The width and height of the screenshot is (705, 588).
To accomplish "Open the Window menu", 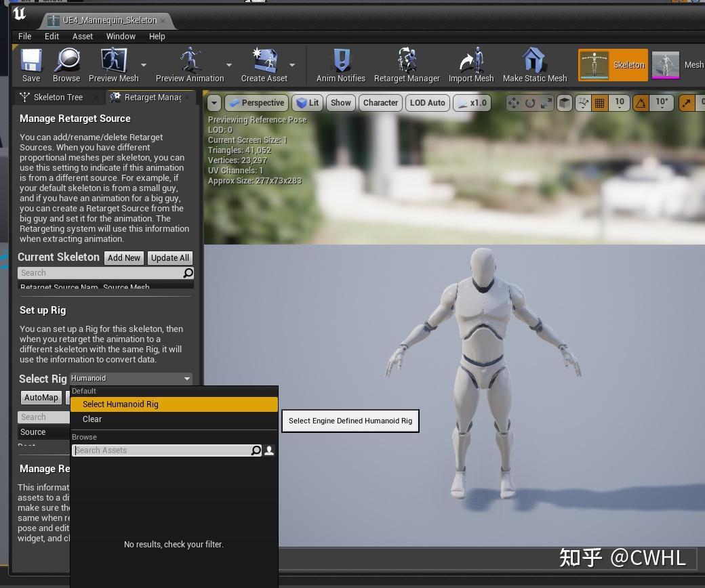I will 121,36.
